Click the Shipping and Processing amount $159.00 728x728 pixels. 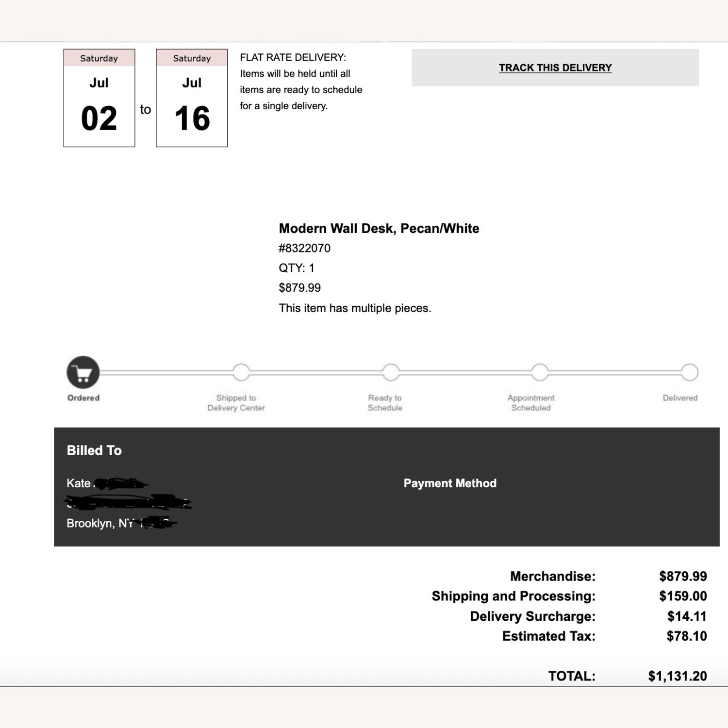click(682, 596)
